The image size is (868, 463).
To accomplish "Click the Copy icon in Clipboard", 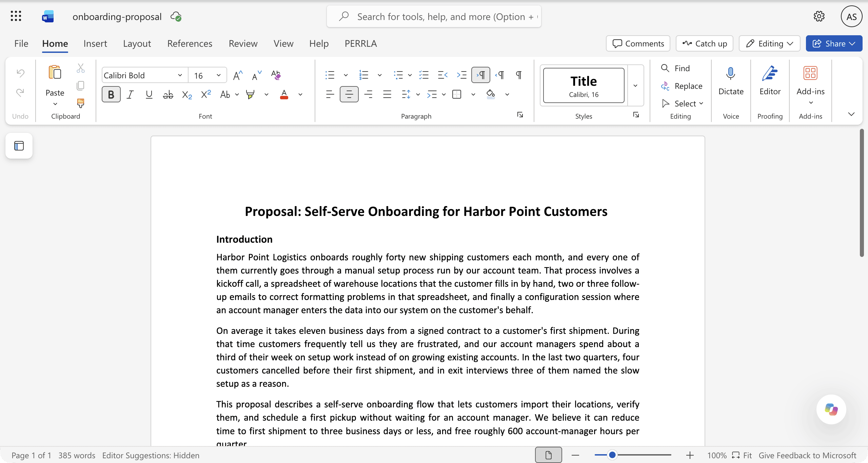I will (x=80, y=86).
